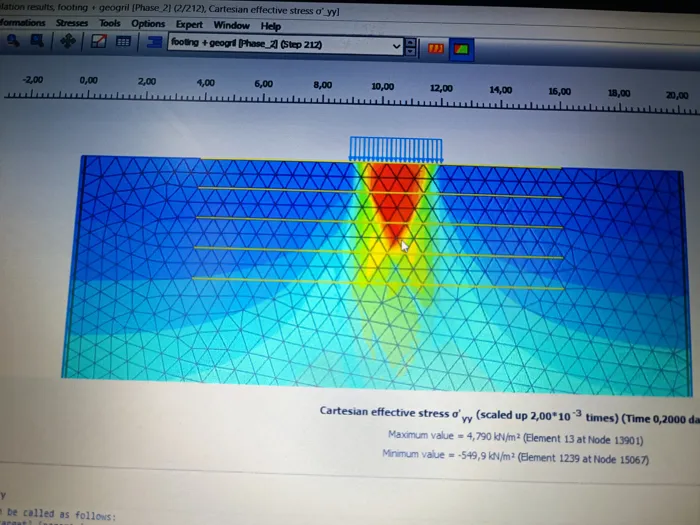Open the Options menu
Viewport: 700px width, 525px height.
tap(148, 24)
